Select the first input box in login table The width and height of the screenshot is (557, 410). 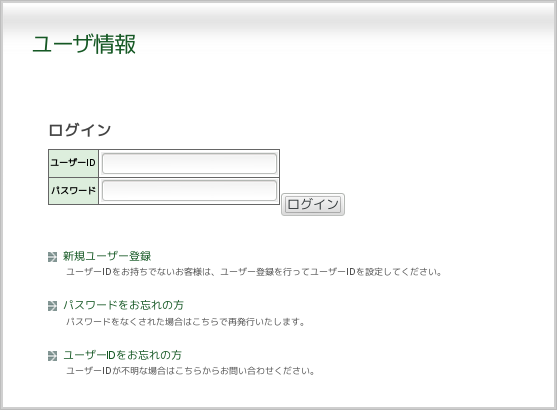point(189,163)
